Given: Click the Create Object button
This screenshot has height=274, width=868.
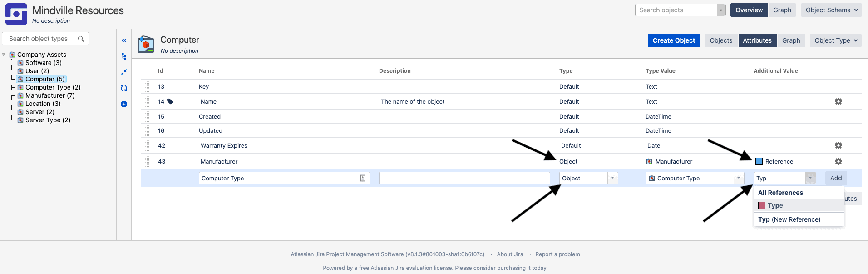Looking at the screenshot, I should [674, 40].
